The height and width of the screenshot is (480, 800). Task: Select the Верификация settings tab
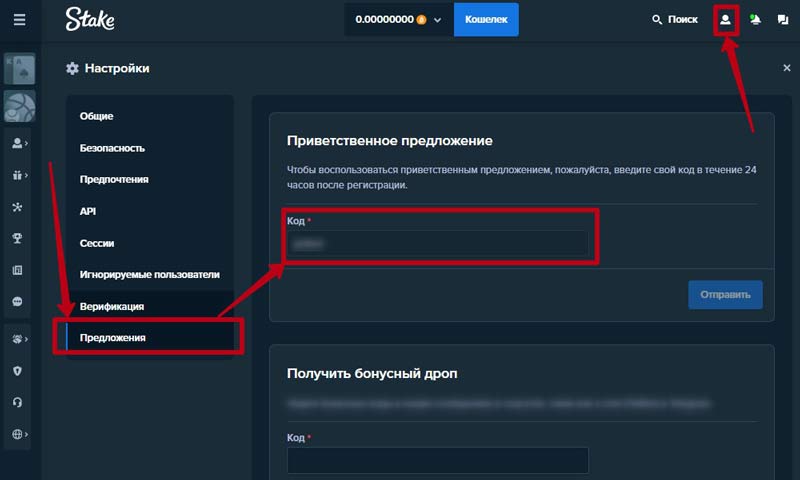pyautogui.click(x=150, y=306)
